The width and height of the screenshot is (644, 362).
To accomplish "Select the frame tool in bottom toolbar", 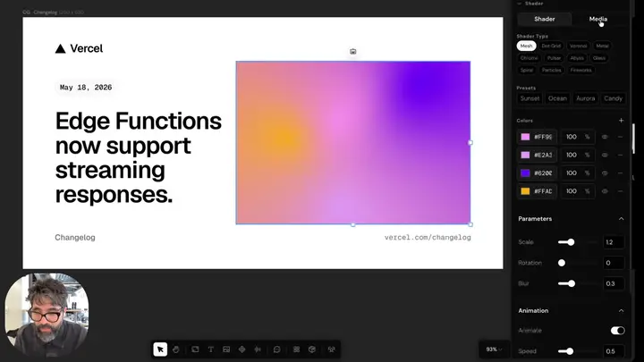I will click(195, 349).
